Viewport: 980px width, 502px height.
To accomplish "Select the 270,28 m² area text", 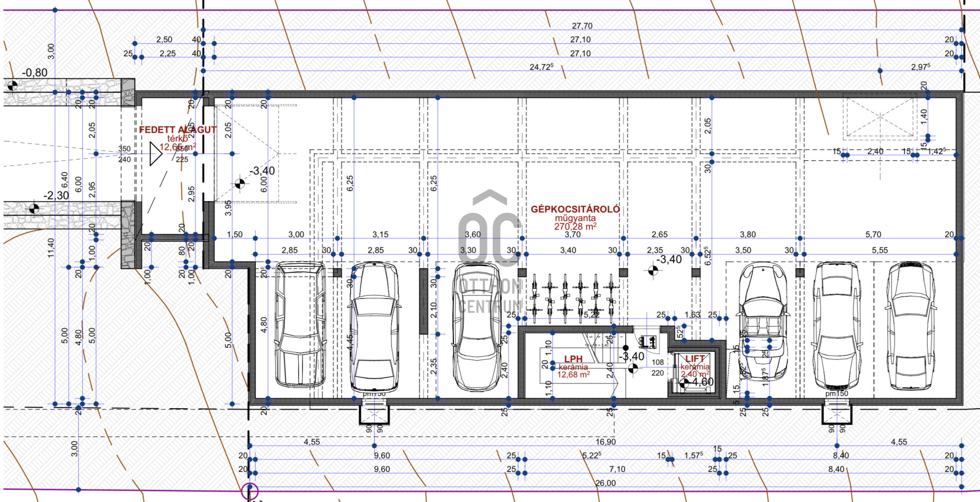I will [x=575, y=227].
